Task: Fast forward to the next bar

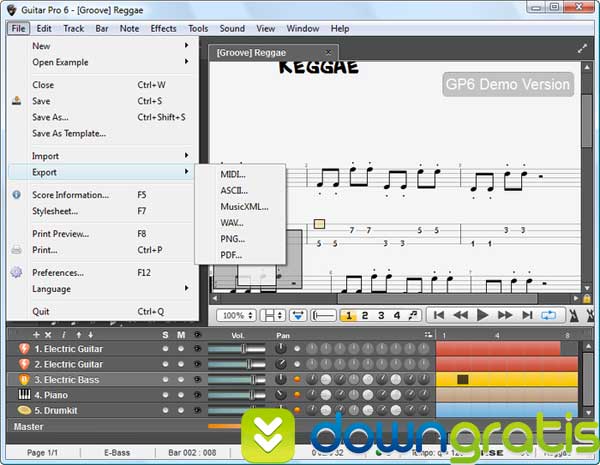Action: point(505,315)
